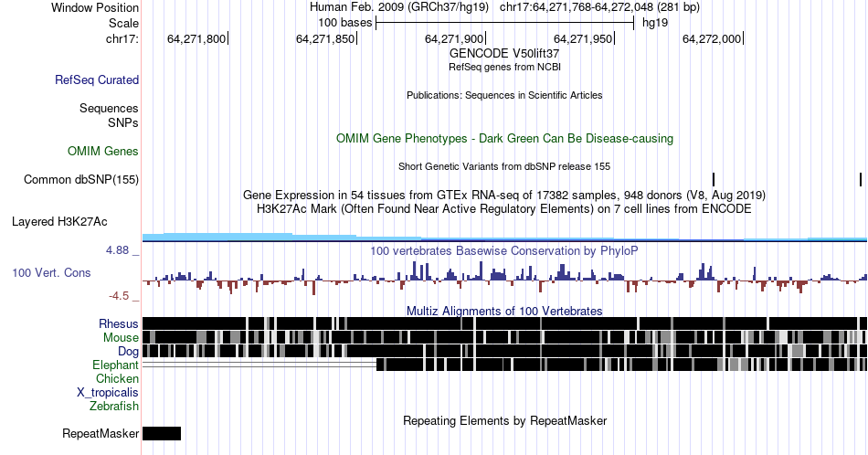Click the black RepeatMasker element block
Image resolution: width=868 pixels, height=455 pixels.
[162, 433]
